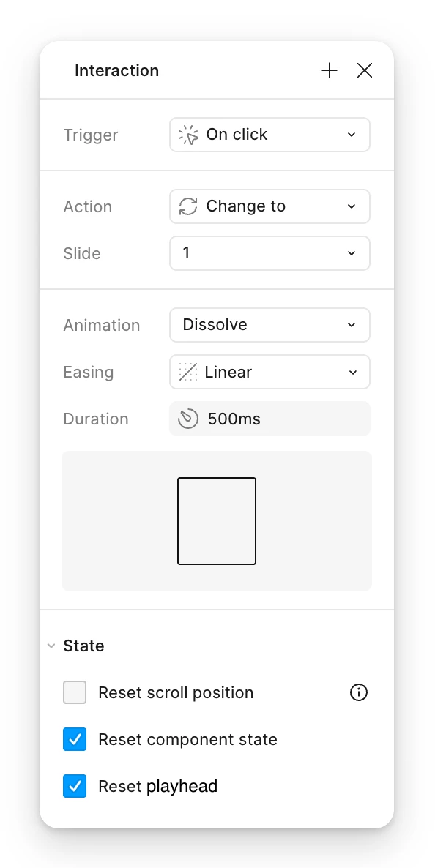Click the info icon beside Reset scroll position

point(359,692)
